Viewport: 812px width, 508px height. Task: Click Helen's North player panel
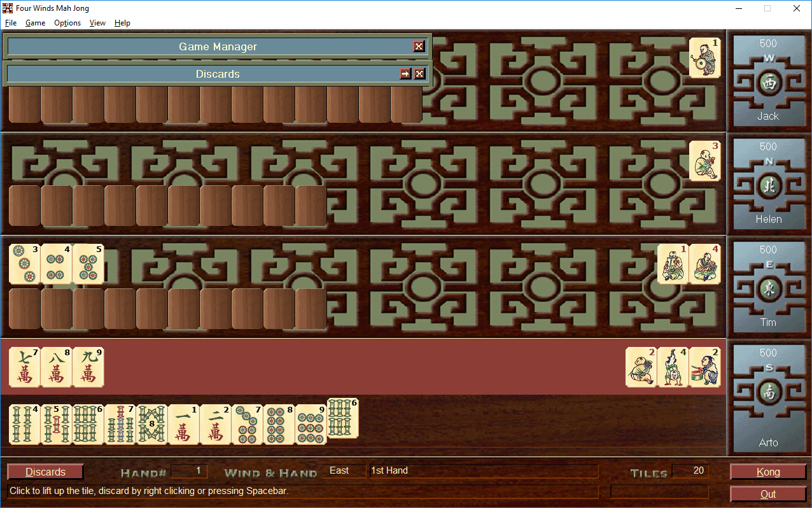click(768, 184)
